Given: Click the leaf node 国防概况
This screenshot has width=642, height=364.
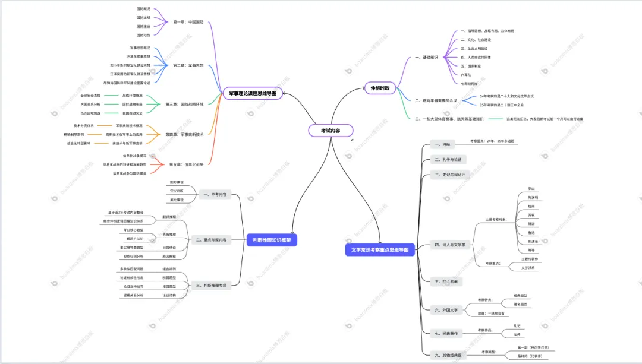Looking at the screenshot, I should [143, 8].
